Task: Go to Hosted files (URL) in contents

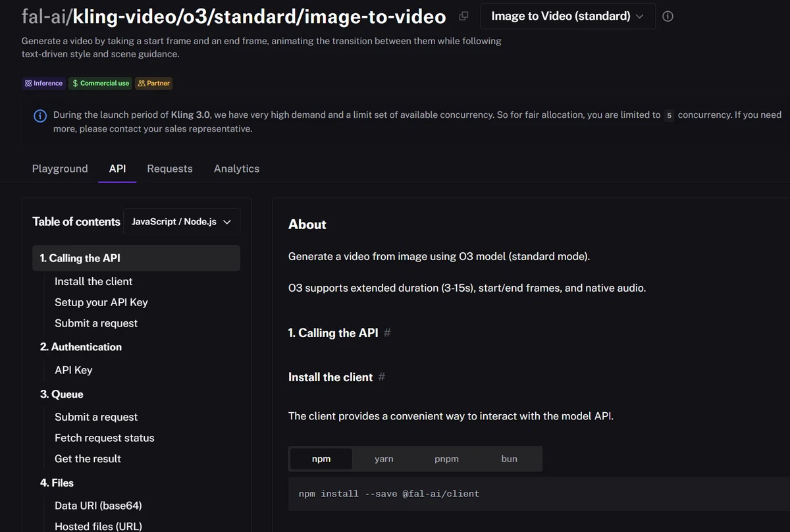Action: (x=98, y=526)
